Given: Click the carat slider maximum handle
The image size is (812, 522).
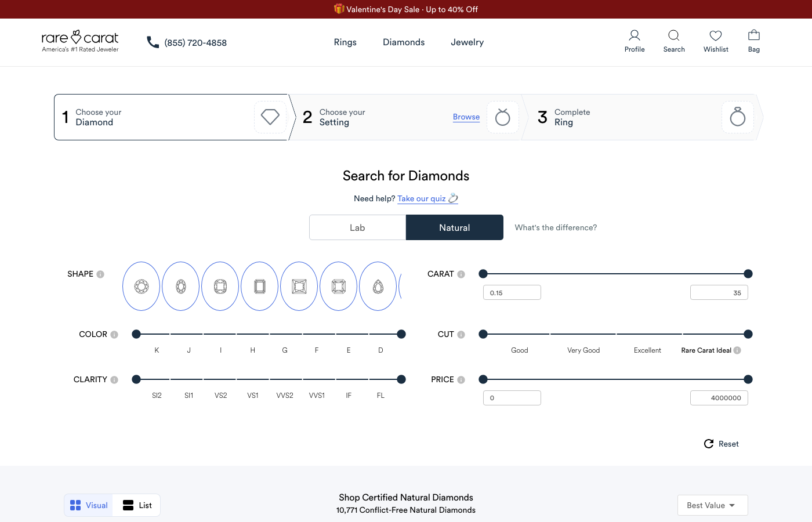Looking at the screenshot, I should (x=748, y=274).
